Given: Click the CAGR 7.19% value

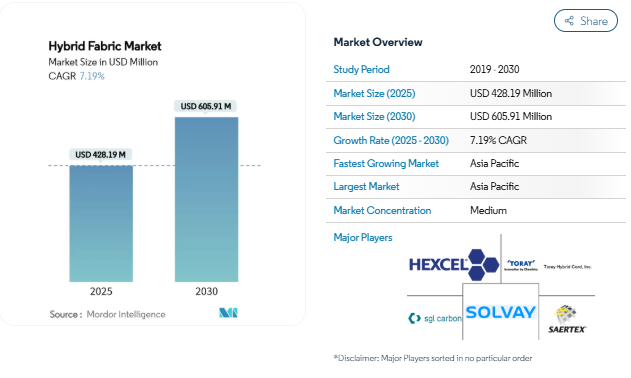Looking at the screenshot, I should click(92, 76).
